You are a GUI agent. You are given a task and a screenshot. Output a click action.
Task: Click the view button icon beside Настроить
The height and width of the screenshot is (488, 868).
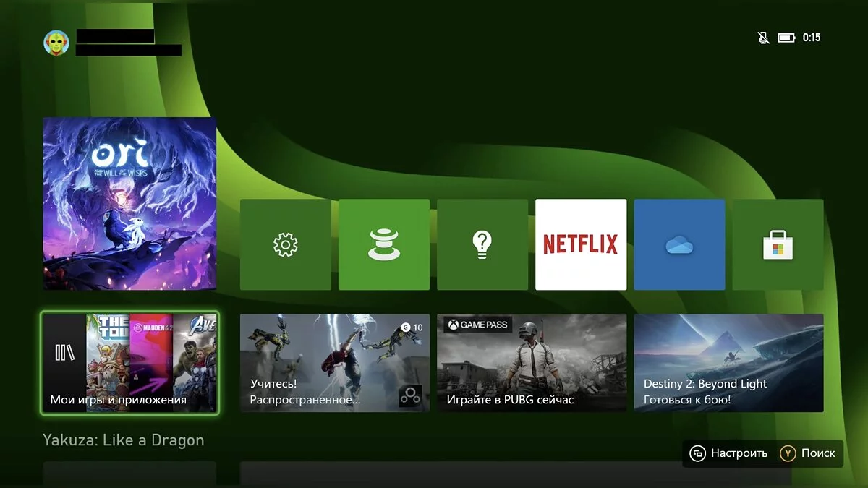(697, 453)
